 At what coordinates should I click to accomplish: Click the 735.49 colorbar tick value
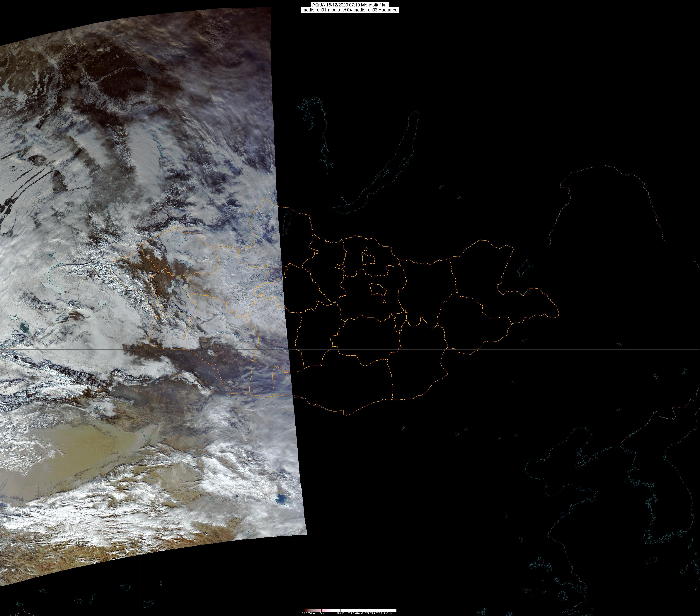point(387,613)
